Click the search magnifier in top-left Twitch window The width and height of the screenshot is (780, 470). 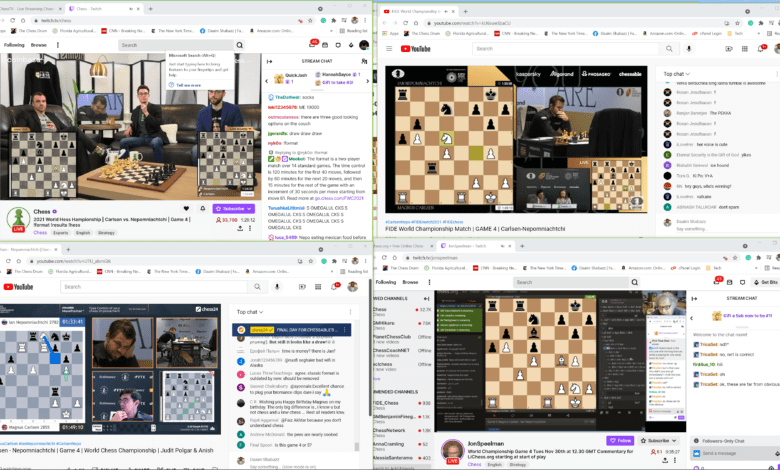[240, 45]
